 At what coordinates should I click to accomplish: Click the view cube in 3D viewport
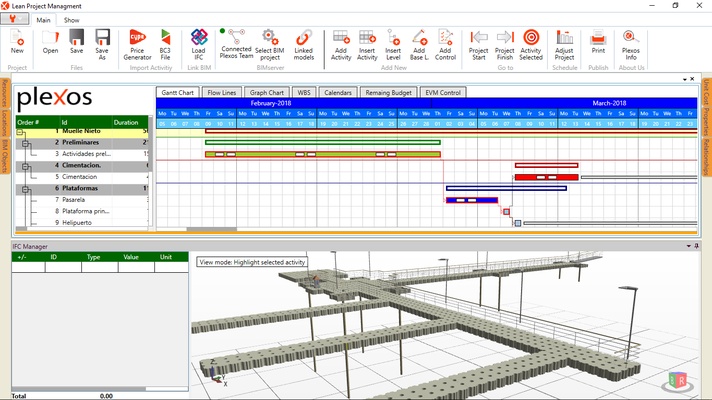tap(677, 380)
